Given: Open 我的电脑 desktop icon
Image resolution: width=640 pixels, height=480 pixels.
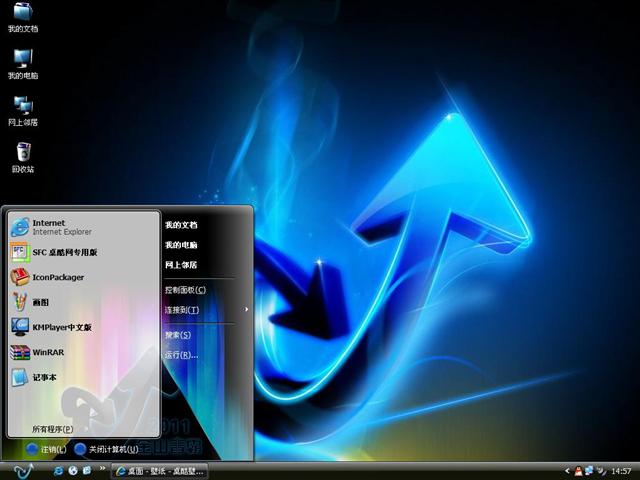Looking at the screenshot, I should coord(23,64).
